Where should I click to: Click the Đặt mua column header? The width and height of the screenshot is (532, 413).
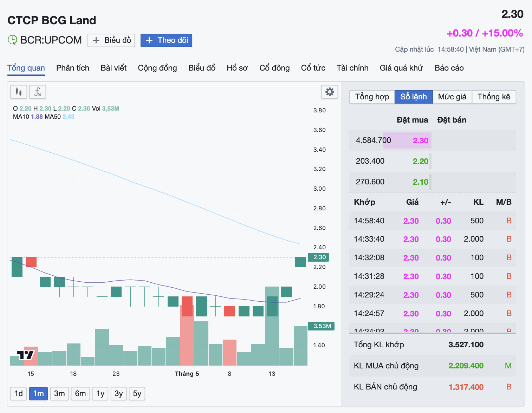pos(413,120)
